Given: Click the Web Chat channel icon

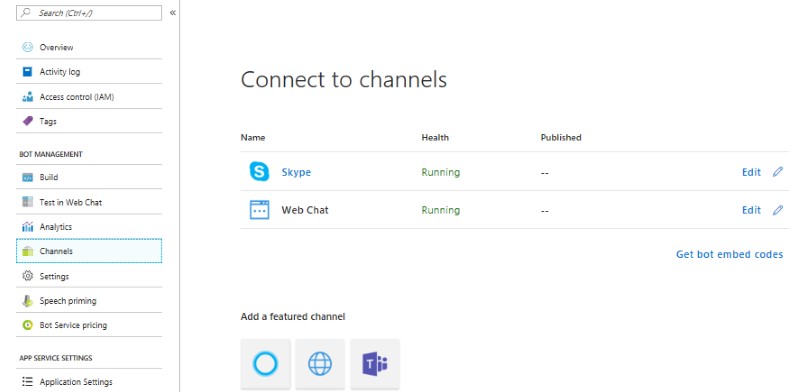Looking at the screenshot, I should tap(259, 210).
